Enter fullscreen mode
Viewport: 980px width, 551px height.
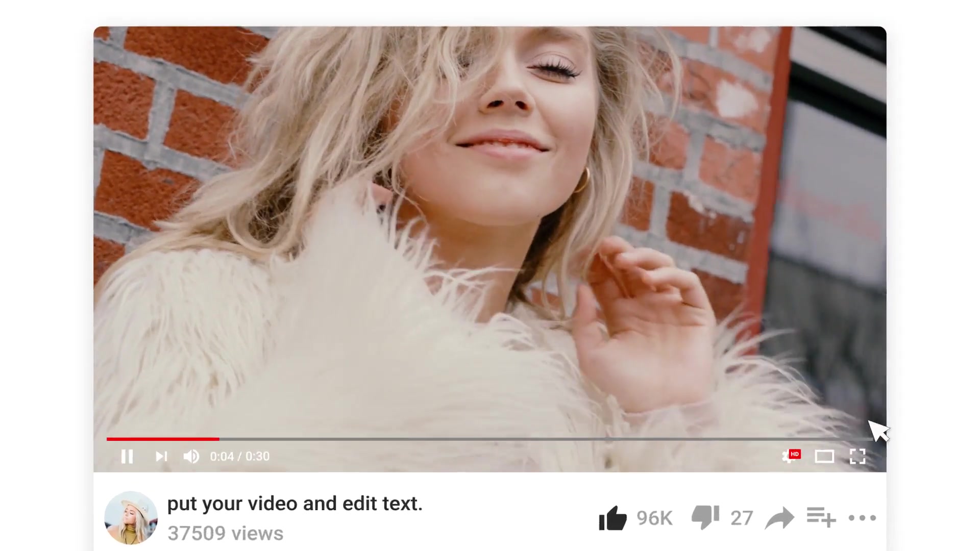tap(857, 456)
